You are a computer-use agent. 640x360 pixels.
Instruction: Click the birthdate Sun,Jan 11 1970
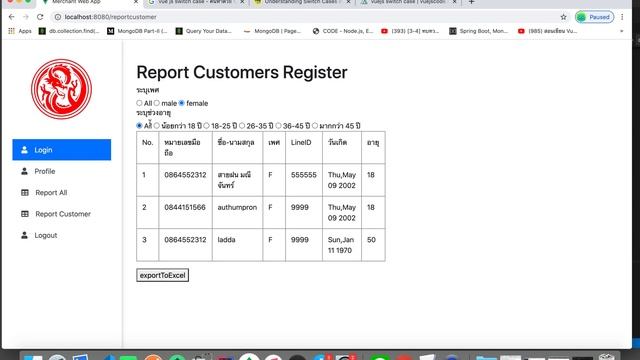pyautogui.click(x=341, y=245)
